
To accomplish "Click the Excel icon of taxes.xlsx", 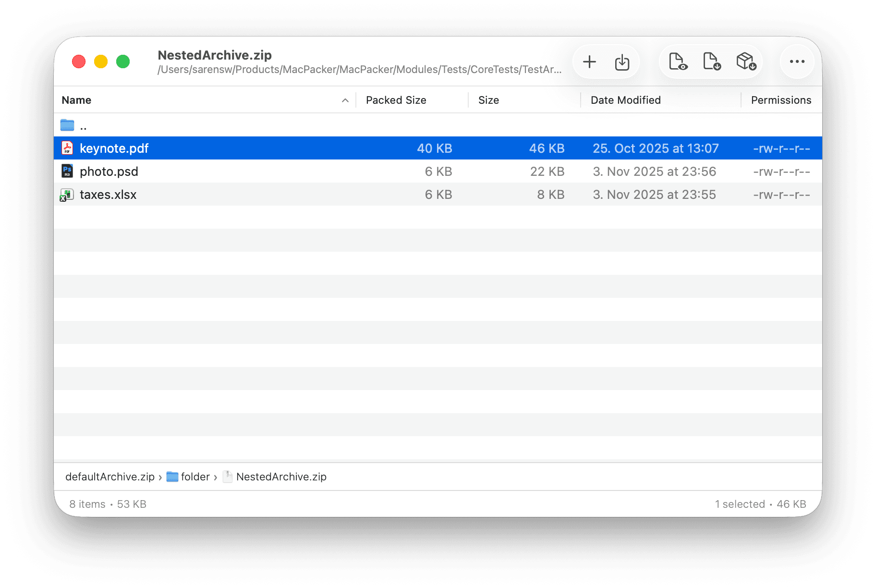I will coord(67,195).
